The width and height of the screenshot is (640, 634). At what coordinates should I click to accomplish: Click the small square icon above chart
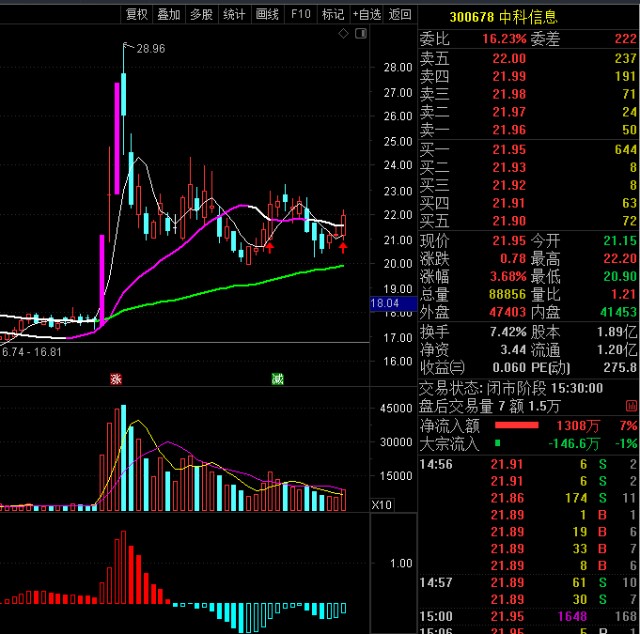[360, 34]
